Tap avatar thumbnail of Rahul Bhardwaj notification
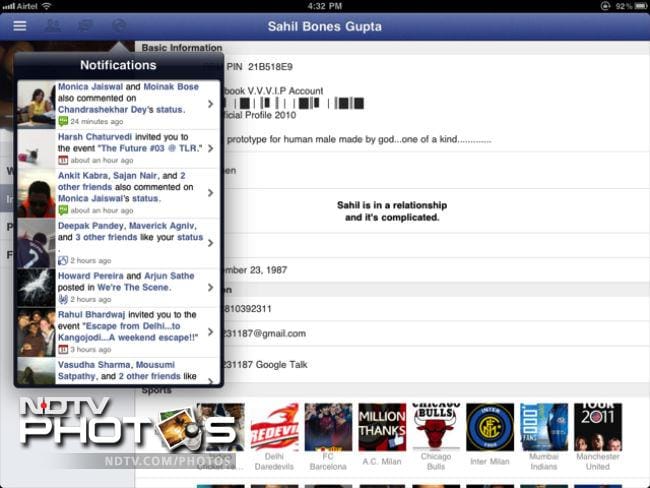This screenshot has height=488, width=650. coord(36,332)
